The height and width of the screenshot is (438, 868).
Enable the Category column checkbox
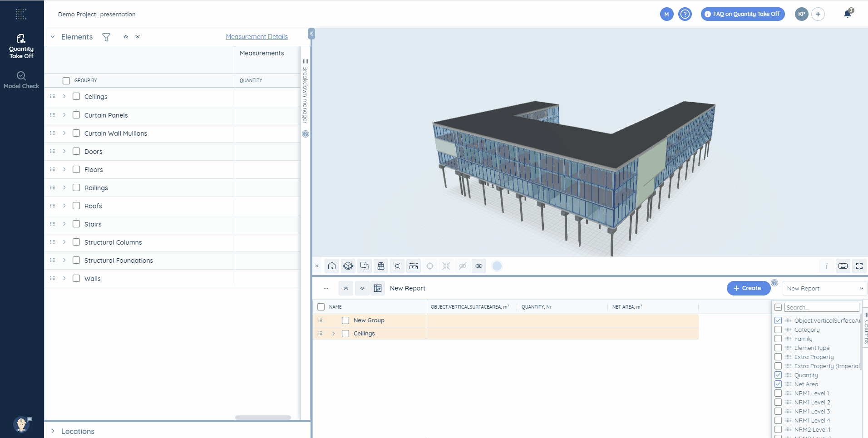point(778,330)
